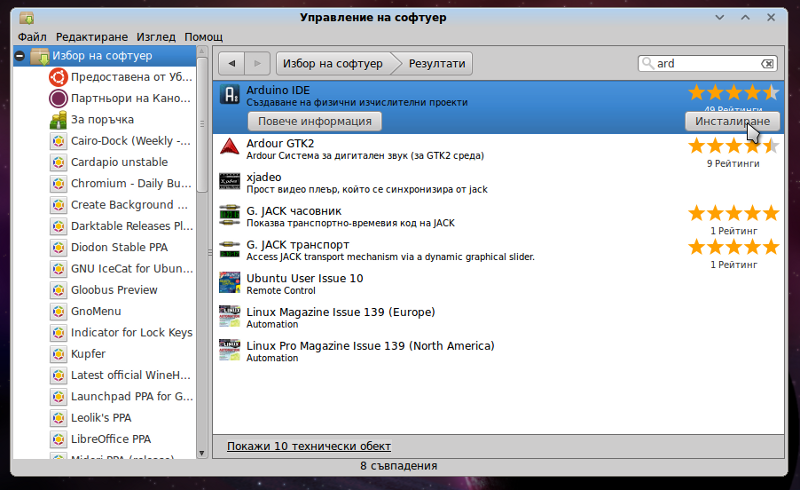The image size is (800, 490).
Task: Click inside the search field containing 'ard'
Action: 705,64
